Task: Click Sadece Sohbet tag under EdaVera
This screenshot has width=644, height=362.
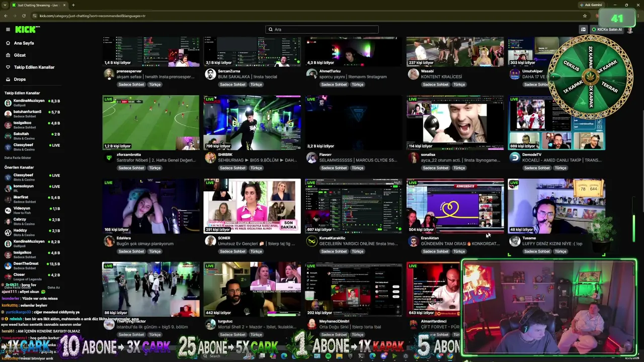Action: [131, 251]
